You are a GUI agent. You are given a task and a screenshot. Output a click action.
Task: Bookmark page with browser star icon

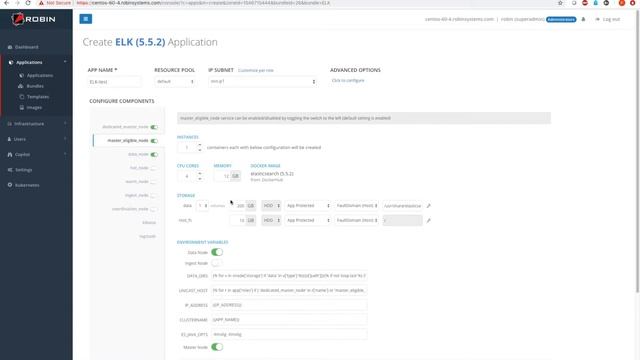click(x=560, y=3)
